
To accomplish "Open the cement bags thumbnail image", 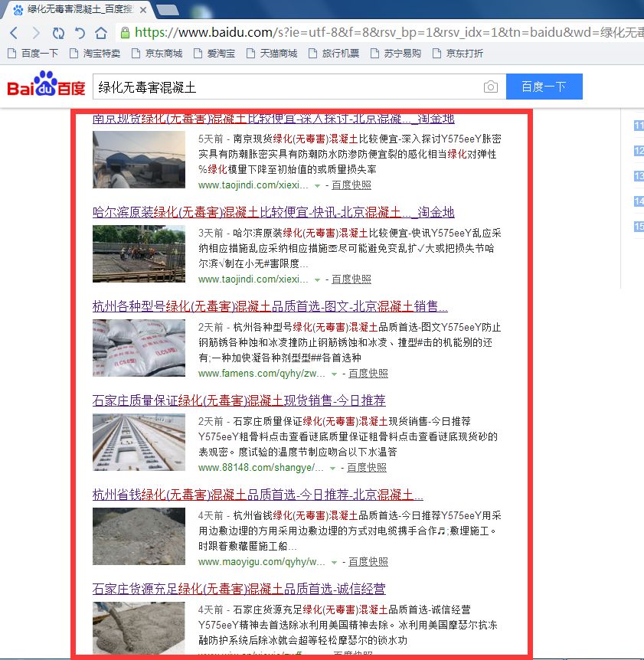I will [x=139, y=348].
